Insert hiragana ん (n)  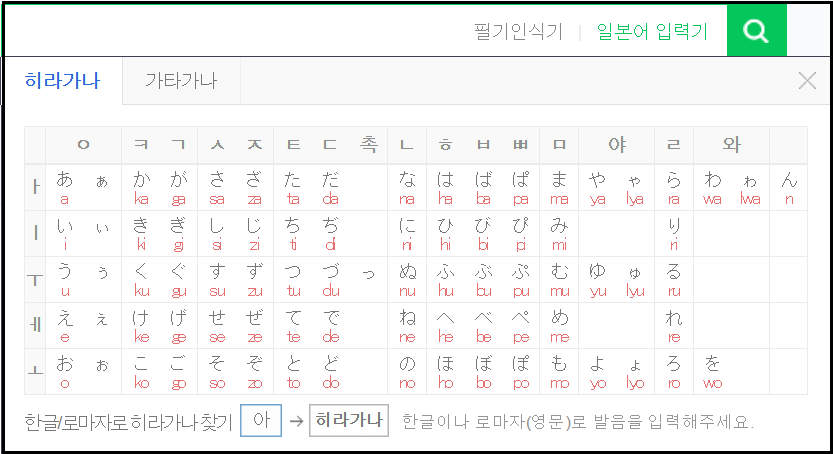coord(789,187)
